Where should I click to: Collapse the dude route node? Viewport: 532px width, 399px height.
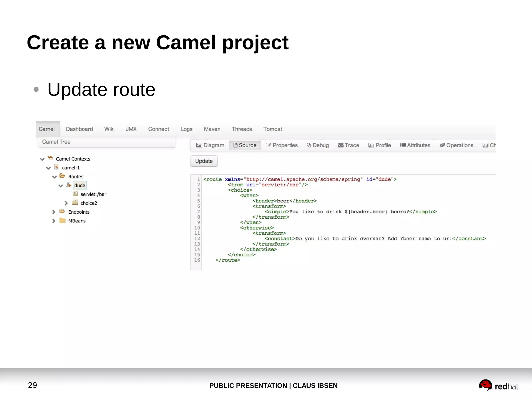[x=61, y=186]
